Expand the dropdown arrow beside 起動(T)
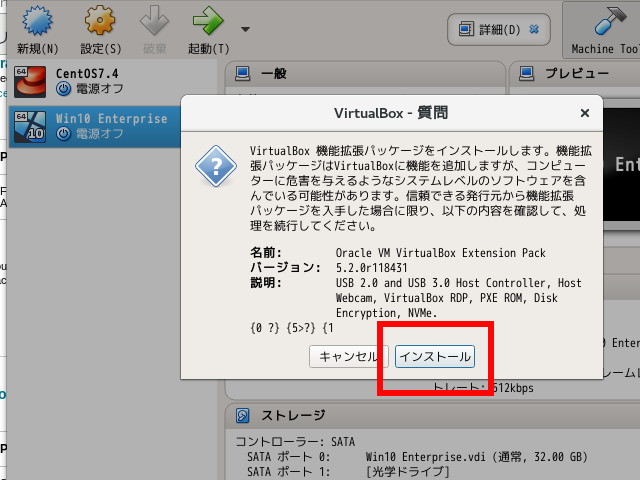This screenshot has width=640, height=480. pos(245,29)
